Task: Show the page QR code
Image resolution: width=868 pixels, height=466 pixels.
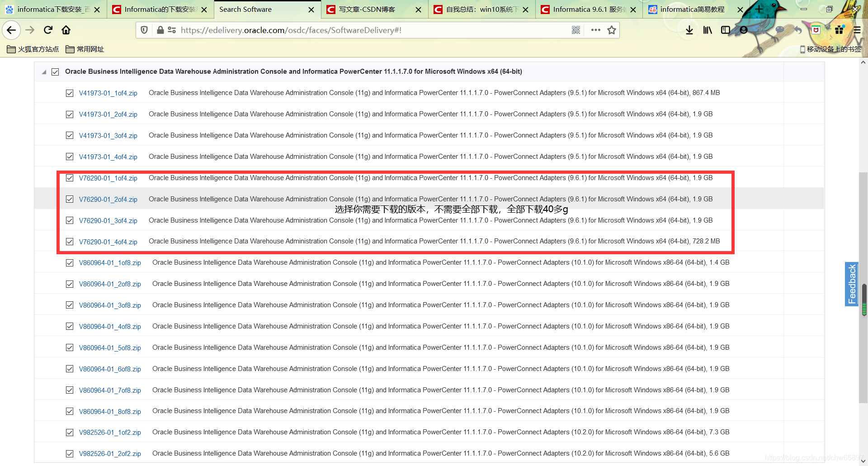Action: (x=576, y=30)
